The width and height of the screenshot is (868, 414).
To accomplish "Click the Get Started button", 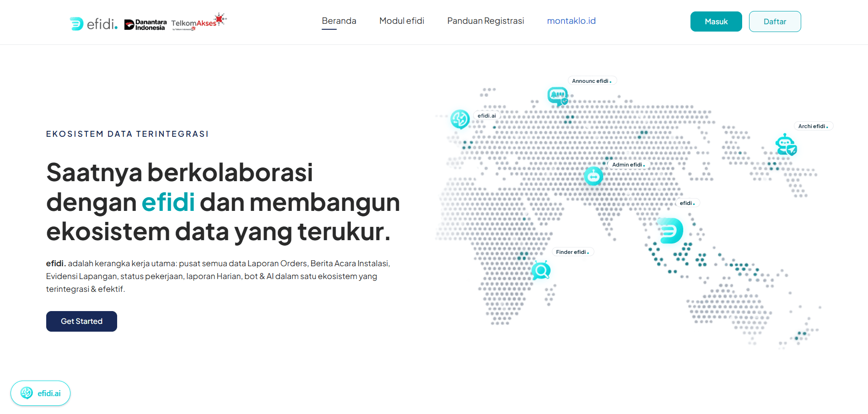I will coord(81,321).
